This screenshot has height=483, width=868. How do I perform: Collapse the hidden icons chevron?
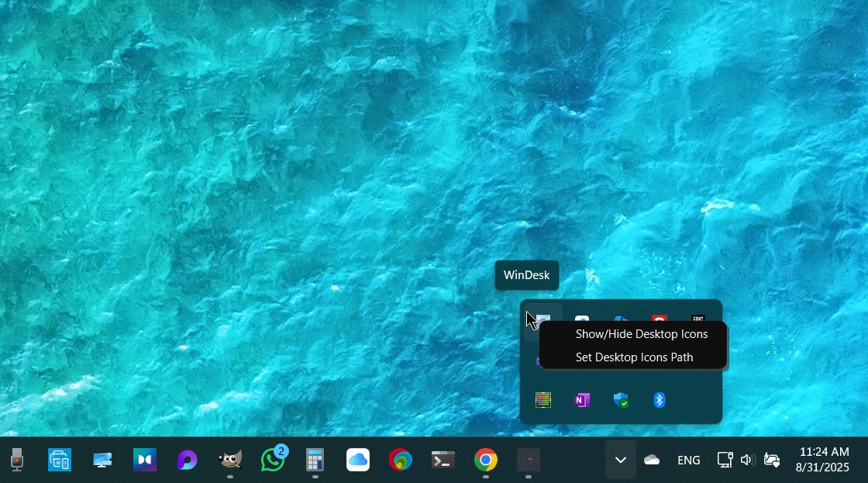pos(621,460)
